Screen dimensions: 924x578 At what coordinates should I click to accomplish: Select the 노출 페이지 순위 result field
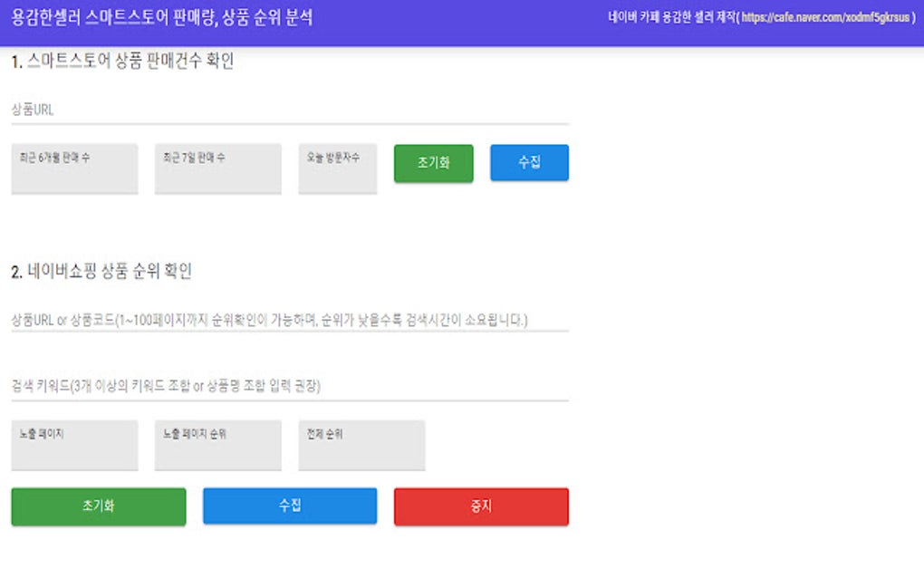[x=218, y=445]
